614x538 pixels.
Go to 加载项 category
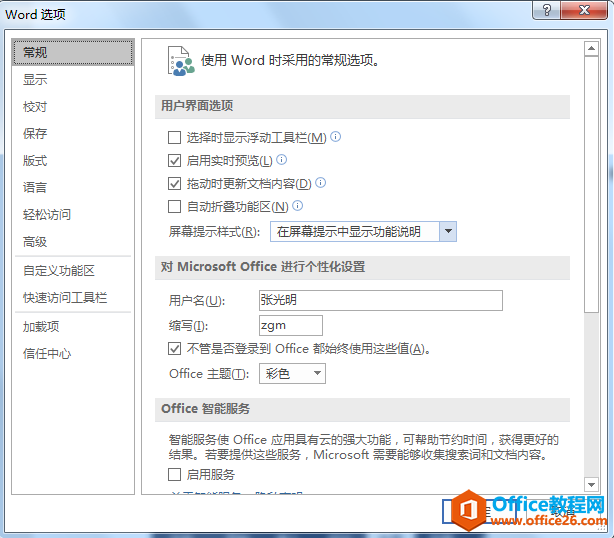click(x=73, y=327)
